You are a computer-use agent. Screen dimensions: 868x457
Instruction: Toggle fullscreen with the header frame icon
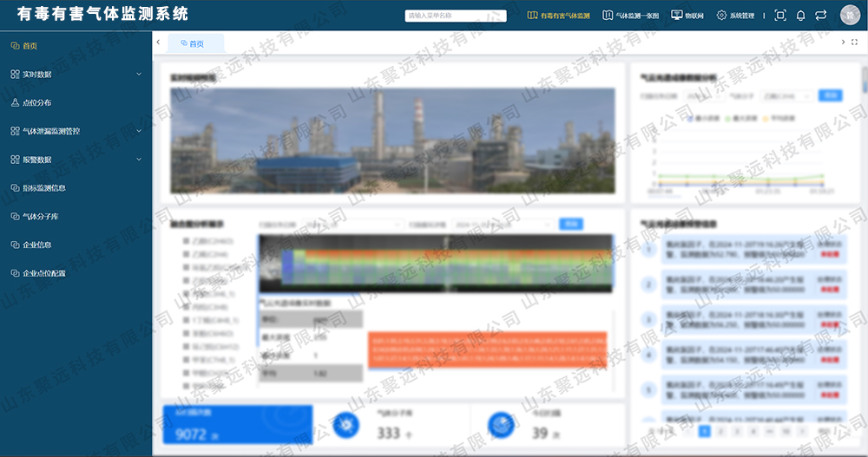tap(780, 15)
